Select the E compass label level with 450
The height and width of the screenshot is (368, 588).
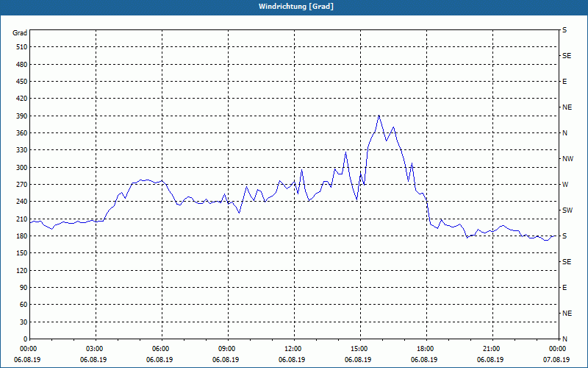tap(564, 82)
